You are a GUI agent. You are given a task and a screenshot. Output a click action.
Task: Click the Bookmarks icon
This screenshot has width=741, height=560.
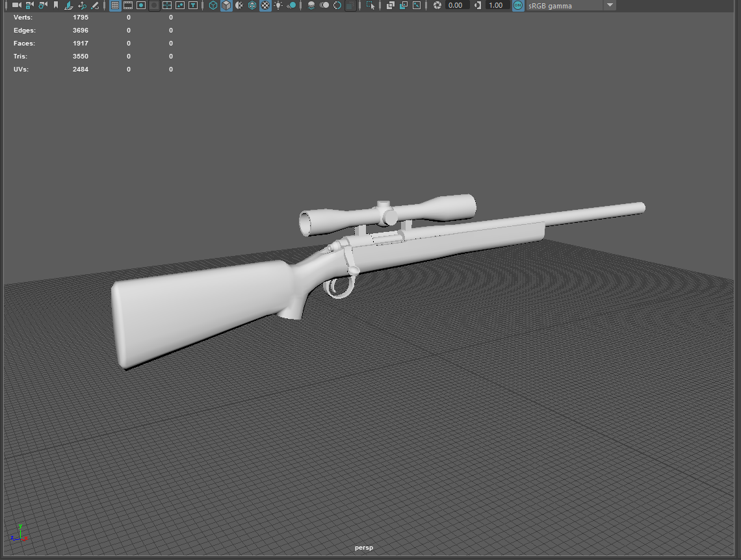[x=56, y=5]
